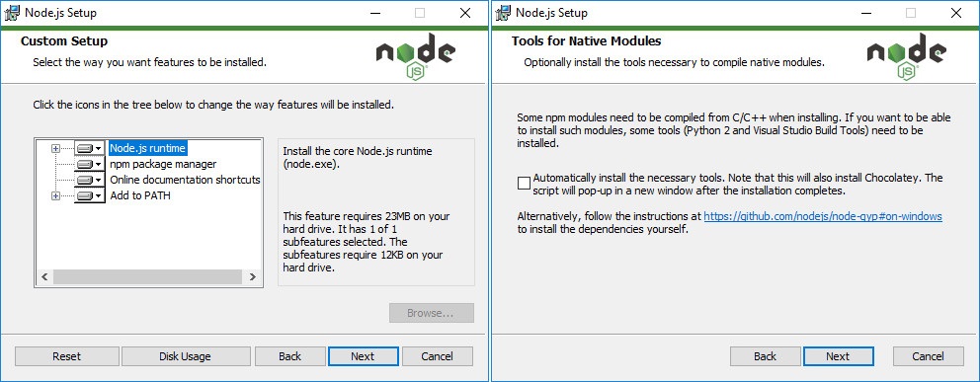Click the feature tree horizontal scrollbar thumb
This screenshot has width=980, height=382.
[x=147, y=276]
